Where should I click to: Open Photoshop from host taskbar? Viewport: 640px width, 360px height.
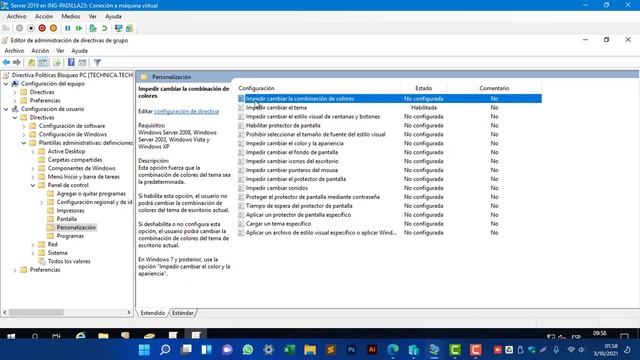point(351,350)
